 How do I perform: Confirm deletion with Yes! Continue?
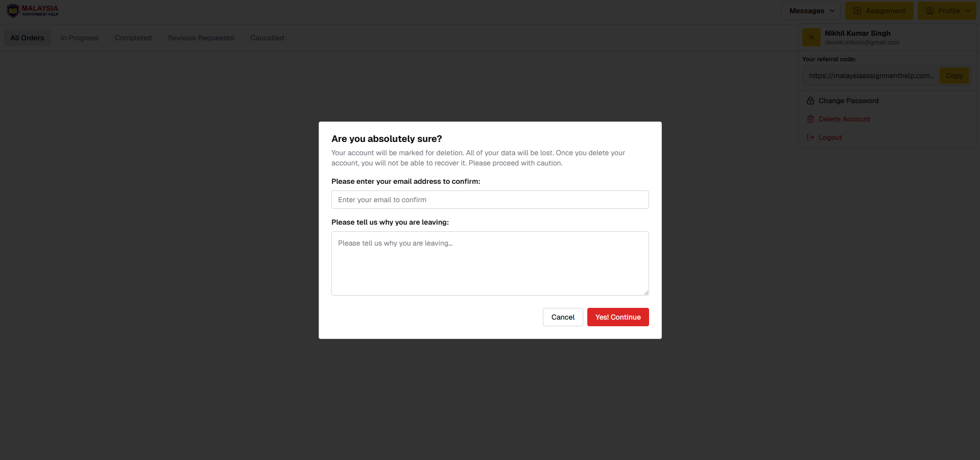coord(618,317)
